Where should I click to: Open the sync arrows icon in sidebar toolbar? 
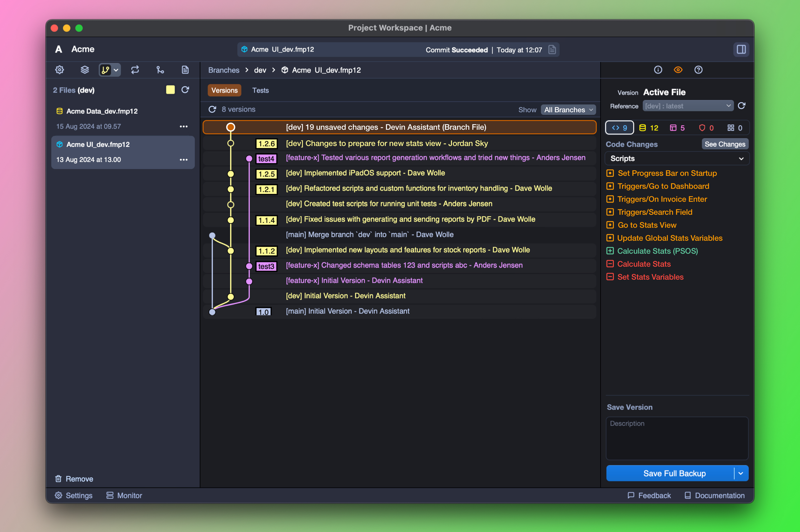[135, 70]
